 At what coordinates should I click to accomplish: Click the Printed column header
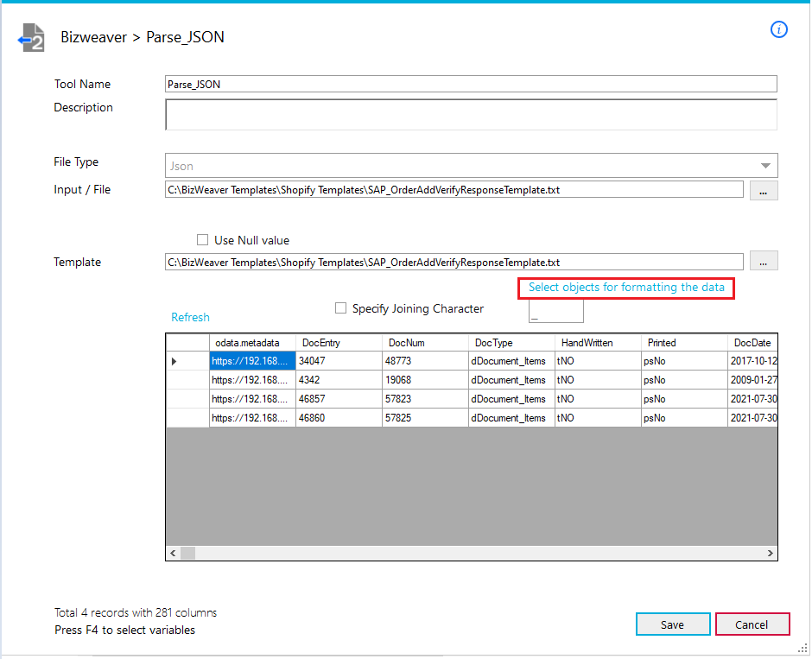click(685, 343)
